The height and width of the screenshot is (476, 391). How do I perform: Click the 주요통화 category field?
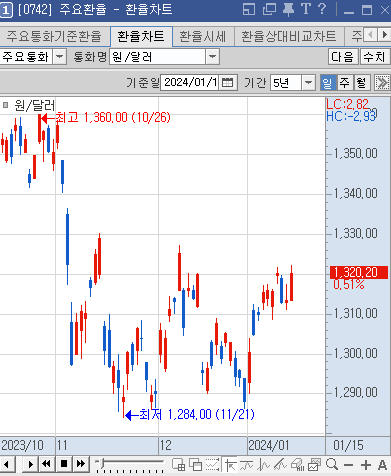point(26,57)
